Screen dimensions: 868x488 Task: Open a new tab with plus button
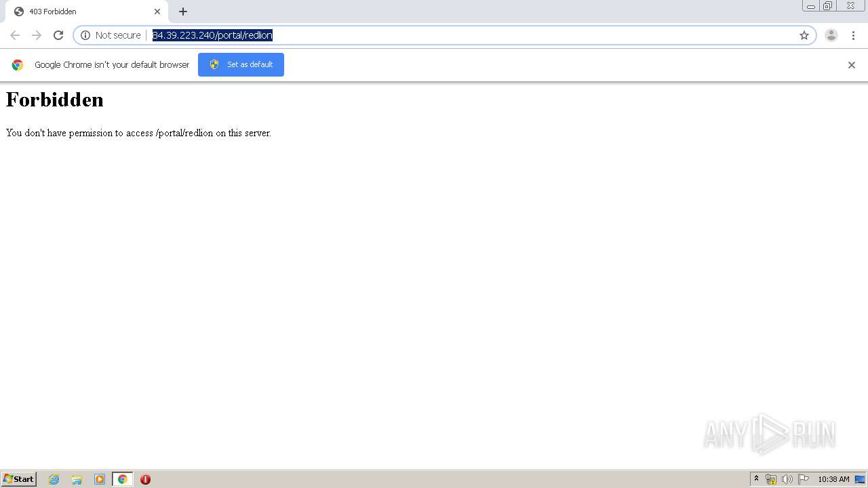(x=183, y=12)
